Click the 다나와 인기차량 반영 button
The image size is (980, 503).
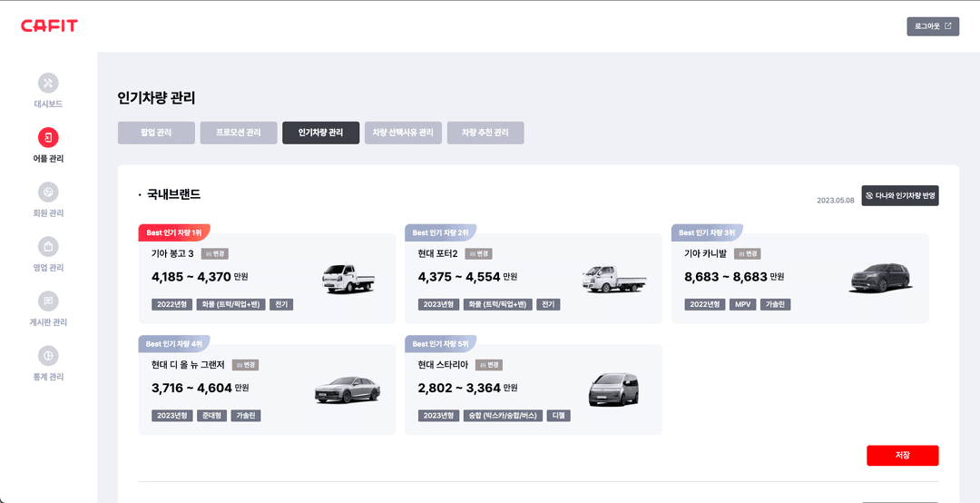[900, 196]
